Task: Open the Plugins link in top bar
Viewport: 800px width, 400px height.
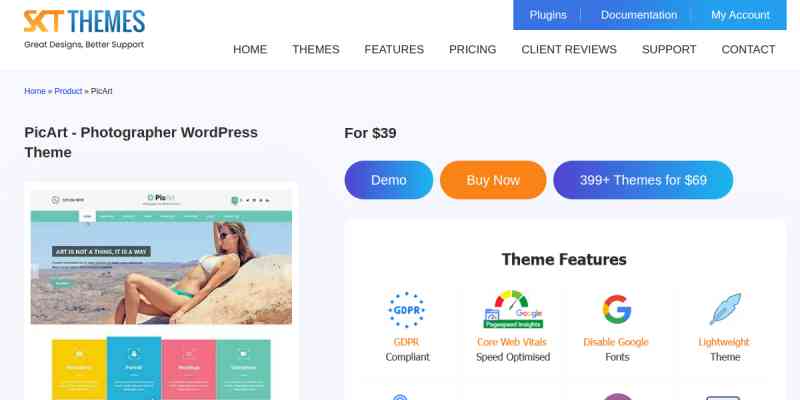Action: (x=548, y=15)
